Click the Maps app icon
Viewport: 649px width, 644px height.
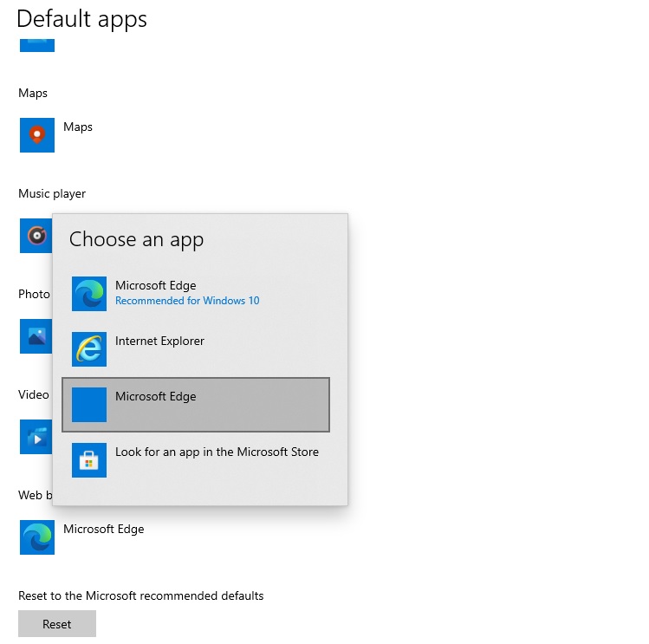(x=37, y=135)
